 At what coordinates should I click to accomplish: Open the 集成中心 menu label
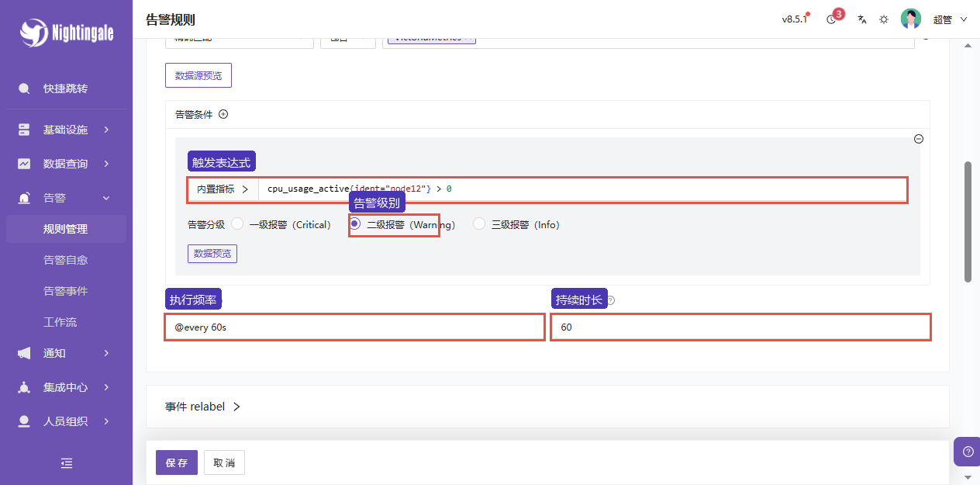pyautogui.click(x=65, y=387)
